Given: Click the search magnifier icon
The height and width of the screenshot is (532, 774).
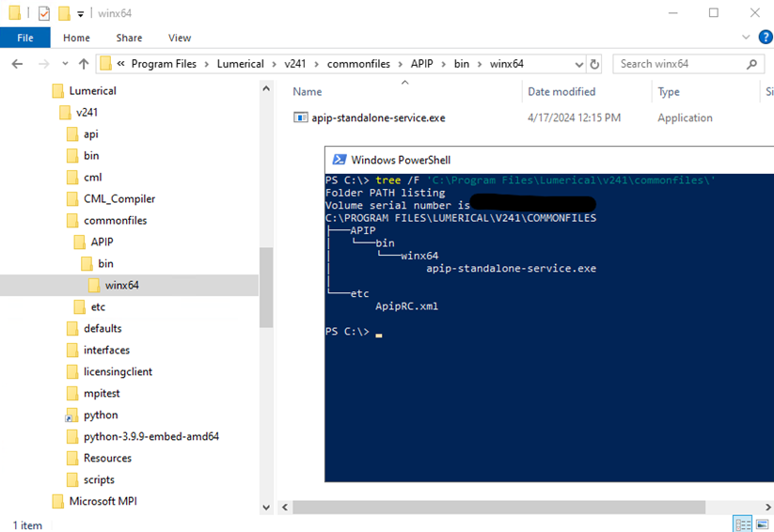Looking at the screenshot, I should coord(751,64).
